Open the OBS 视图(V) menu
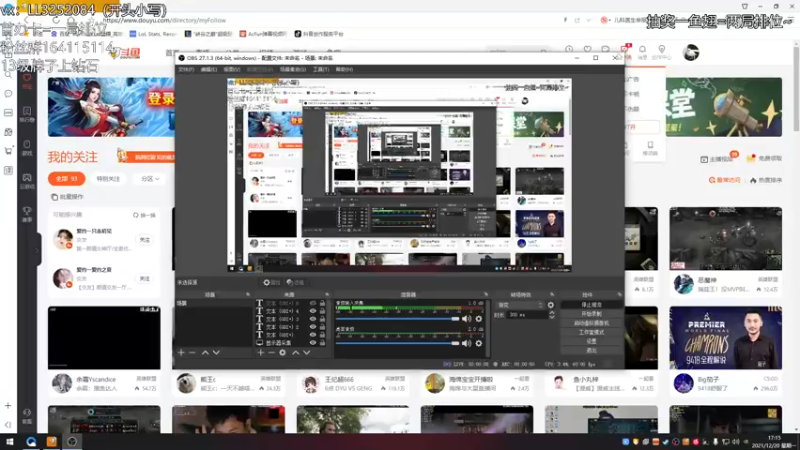 click(231, 69)
